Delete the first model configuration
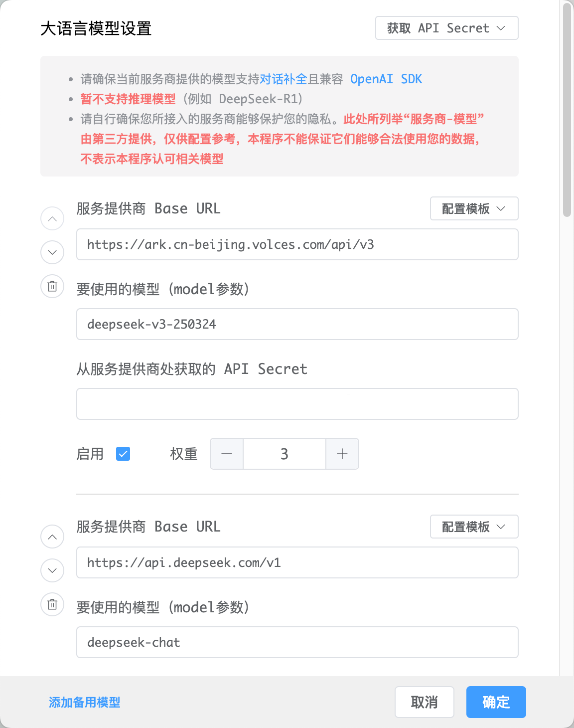Image resolution: width=574 pixels, height=728 pixels. click(52, 286)
